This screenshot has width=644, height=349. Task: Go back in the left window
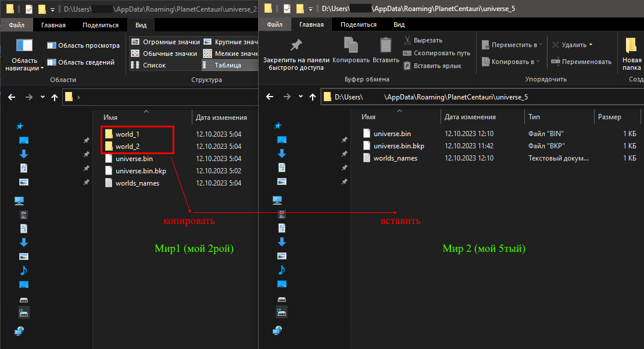click(12, 97)
